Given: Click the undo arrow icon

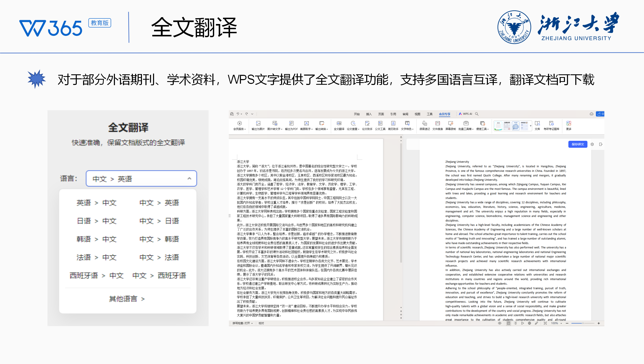Looking at the screenshot, I should (x=237, y=114).
